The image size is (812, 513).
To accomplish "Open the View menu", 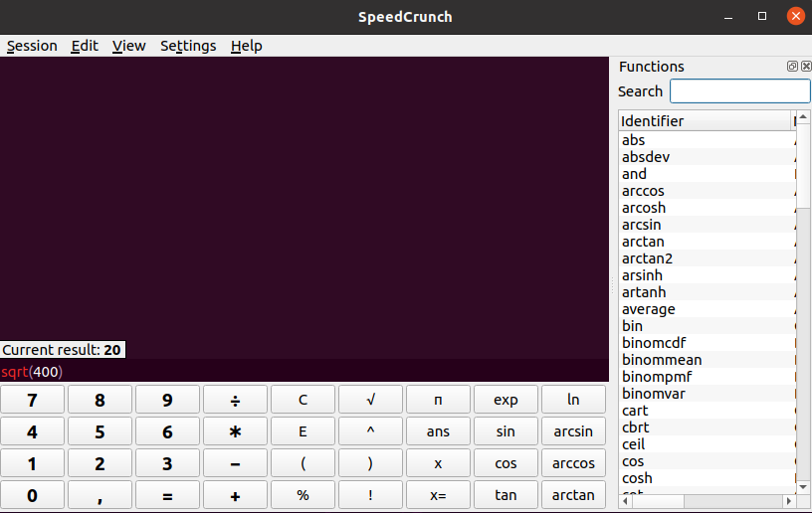I will pos(129,46).
